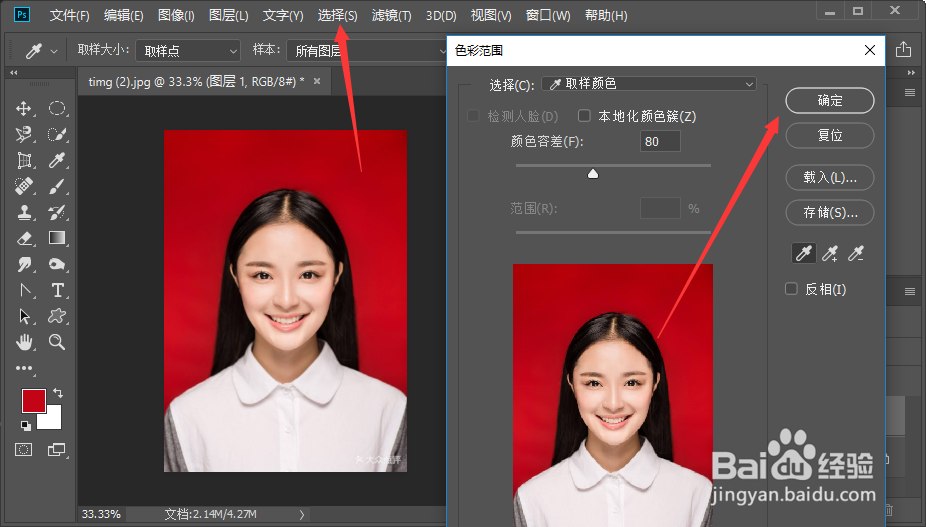The image size is (926, 527).
Task: Select the Elliptical Marquee tool
Action: 57,109
